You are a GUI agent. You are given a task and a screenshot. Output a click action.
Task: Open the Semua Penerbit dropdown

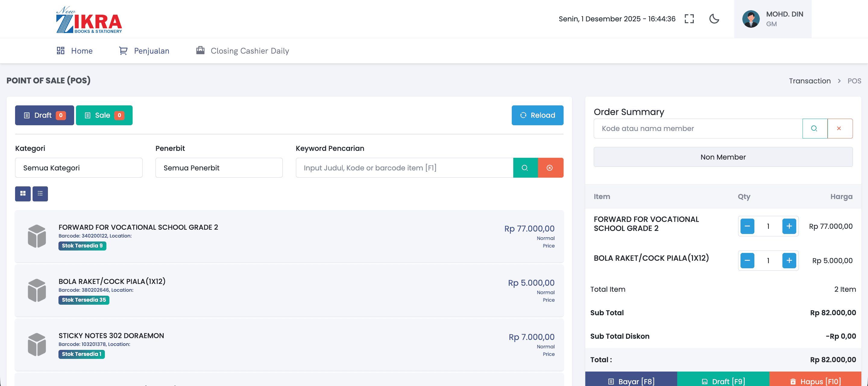point(219,168)
